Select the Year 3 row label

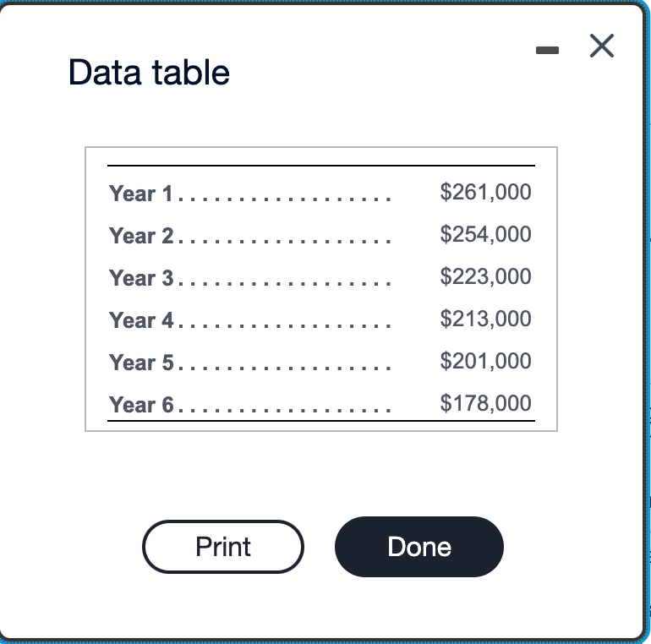click(x=140, y=278)
